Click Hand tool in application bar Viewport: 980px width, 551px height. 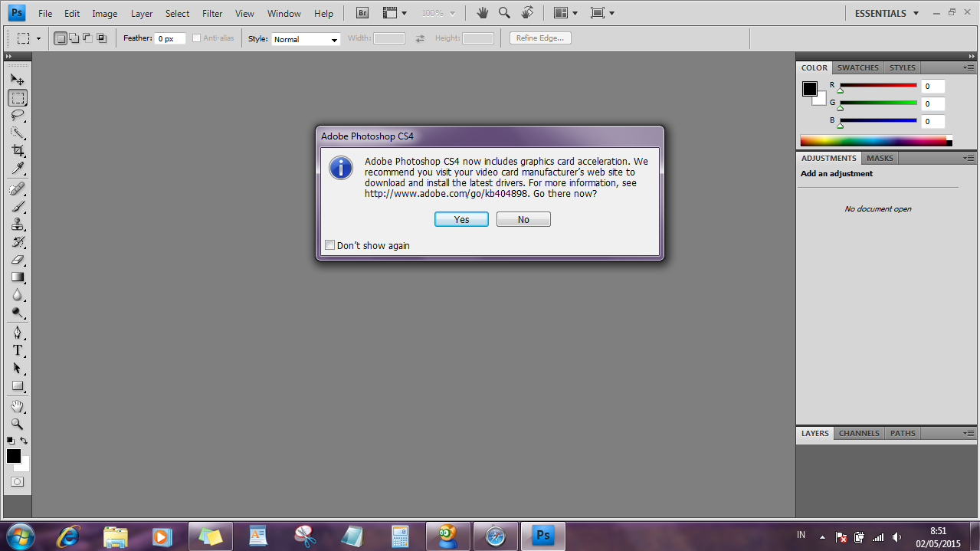coord(482,13)
